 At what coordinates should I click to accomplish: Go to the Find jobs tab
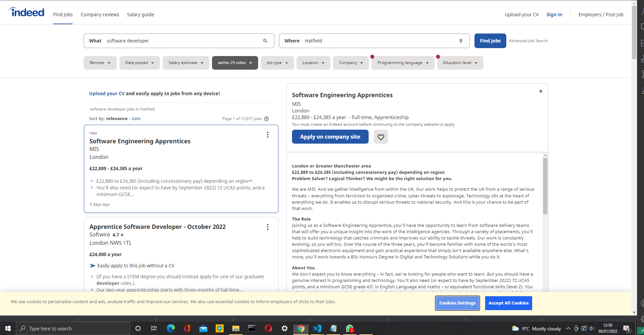tap(63, 15)
